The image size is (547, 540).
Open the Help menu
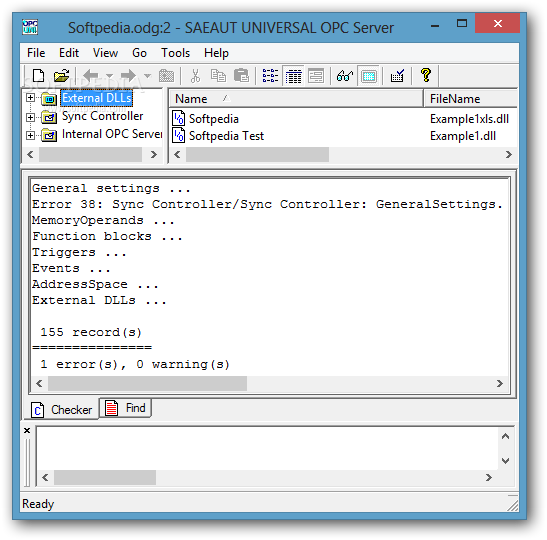pos(216,53)
